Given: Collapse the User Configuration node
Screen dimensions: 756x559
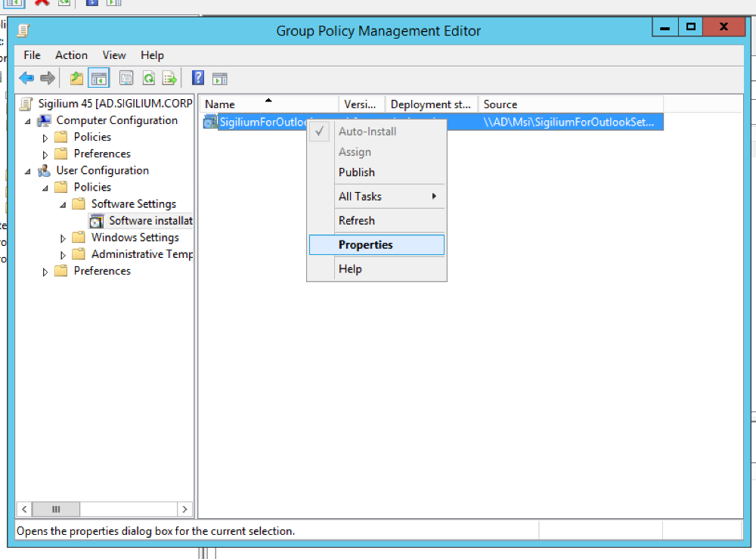Looking at the screenshot, I should coord(28,171).
